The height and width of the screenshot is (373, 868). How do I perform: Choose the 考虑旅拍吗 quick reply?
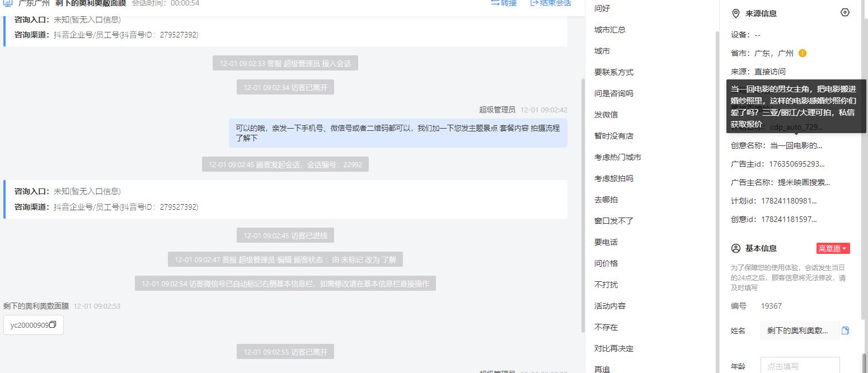[614, 178]
